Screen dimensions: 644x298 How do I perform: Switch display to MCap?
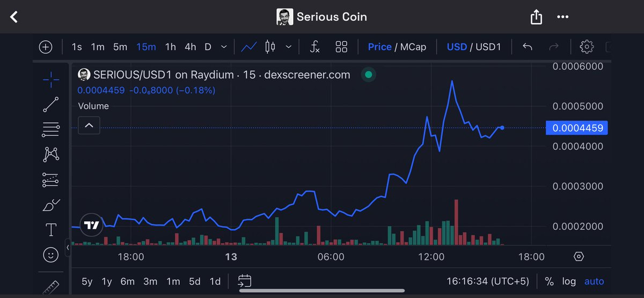[413, 47]
